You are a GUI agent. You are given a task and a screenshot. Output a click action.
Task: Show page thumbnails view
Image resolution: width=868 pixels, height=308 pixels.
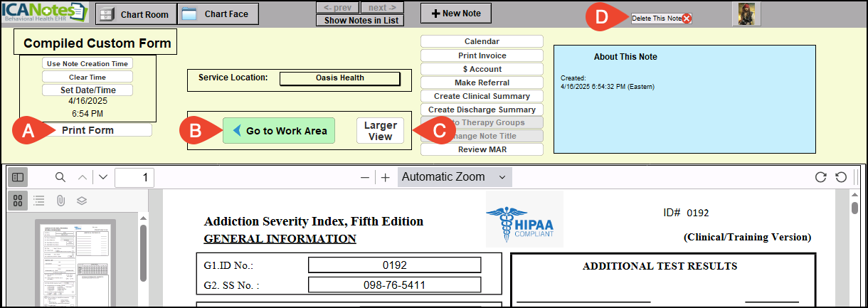tap(18, 201)
